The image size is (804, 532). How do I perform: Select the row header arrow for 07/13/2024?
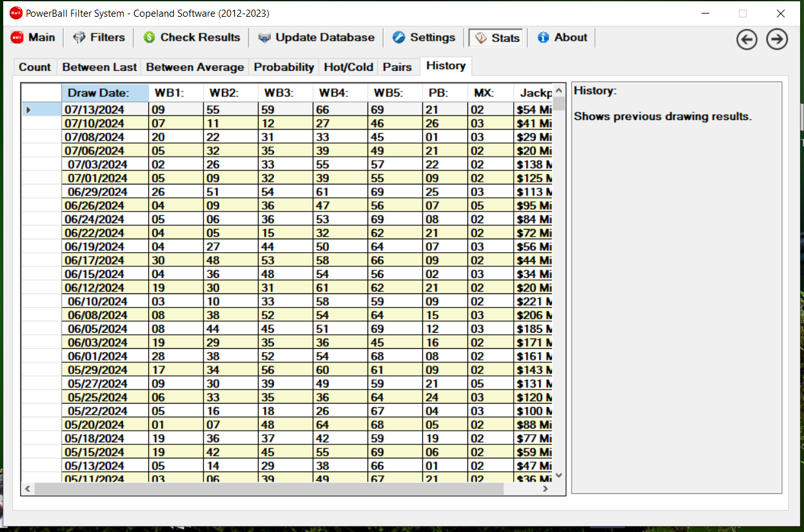click(x=42, y=110)
